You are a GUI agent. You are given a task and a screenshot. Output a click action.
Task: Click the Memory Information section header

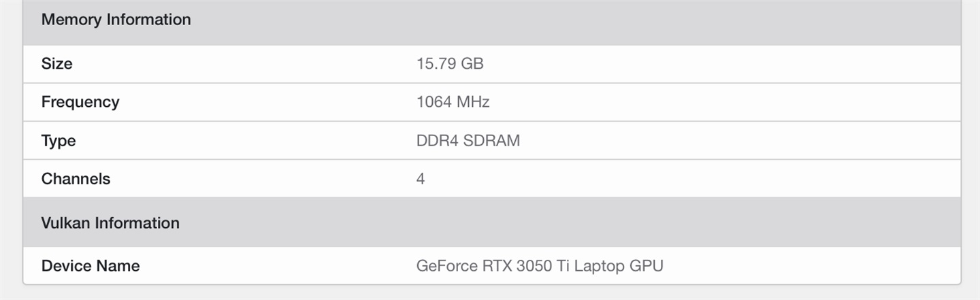116,20
